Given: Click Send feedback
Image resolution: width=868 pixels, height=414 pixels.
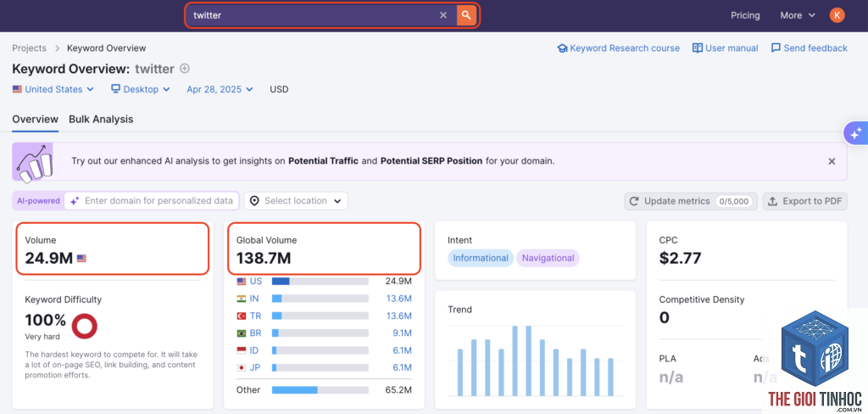Looking at the screenshot, I should click(x=810, y=48).
